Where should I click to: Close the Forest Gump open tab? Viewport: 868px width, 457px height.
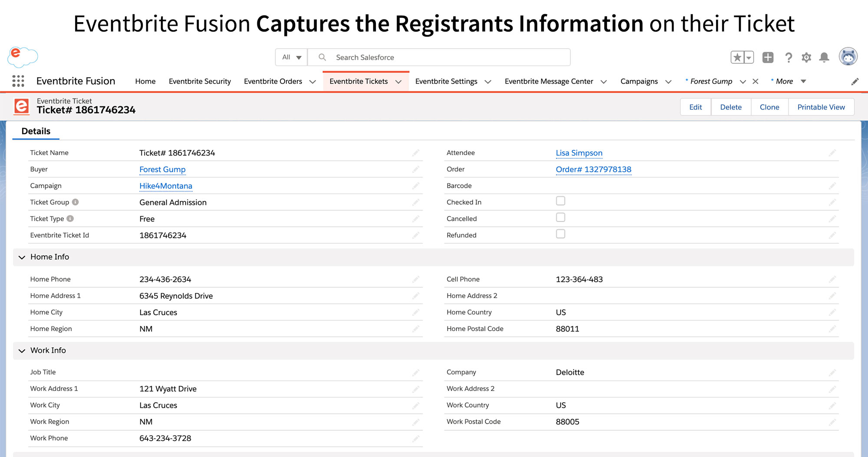756,81
